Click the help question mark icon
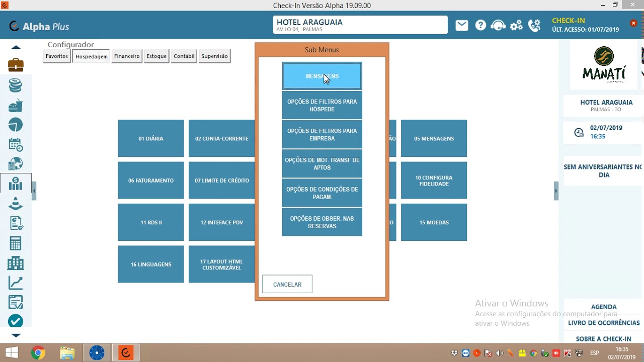This screenshot has height=362, width=644. pyautogui.click(x=480, y=25)
